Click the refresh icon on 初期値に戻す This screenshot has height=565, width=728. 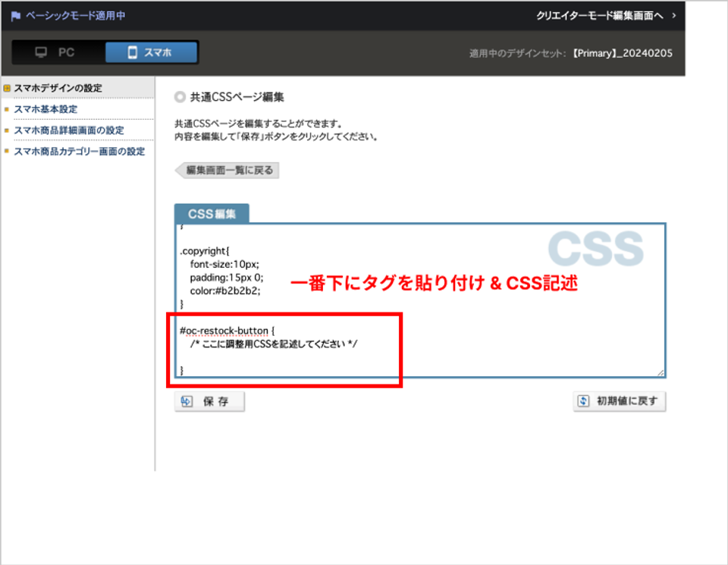584,401
